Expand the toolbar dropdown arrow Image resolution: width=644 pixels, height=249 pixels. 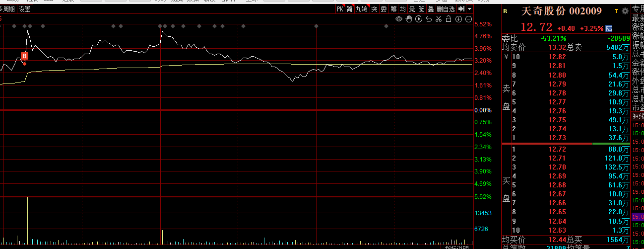[468, 9]
